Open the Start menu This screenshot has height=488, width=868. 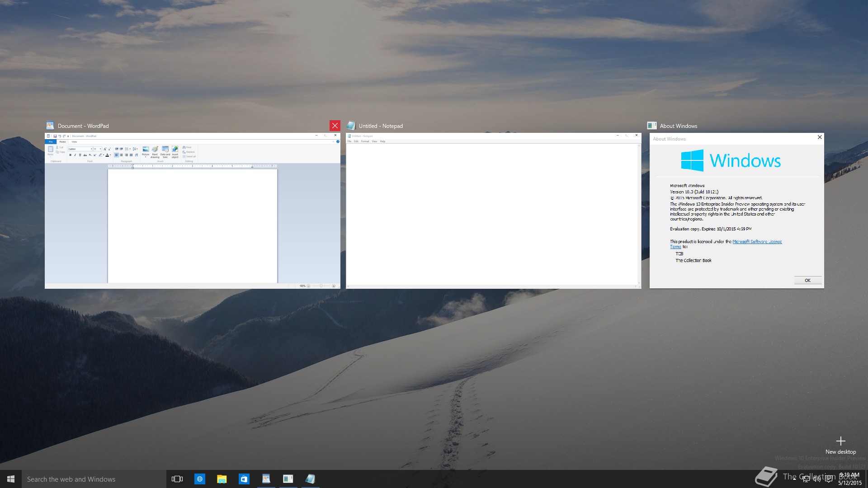[11, 479]
